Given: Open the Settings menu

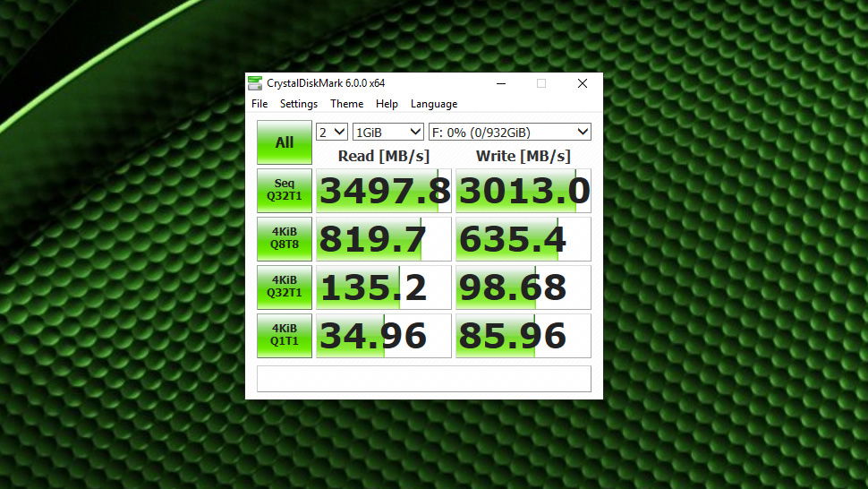Looking at the screenshot, I should (x=298, y=104).
